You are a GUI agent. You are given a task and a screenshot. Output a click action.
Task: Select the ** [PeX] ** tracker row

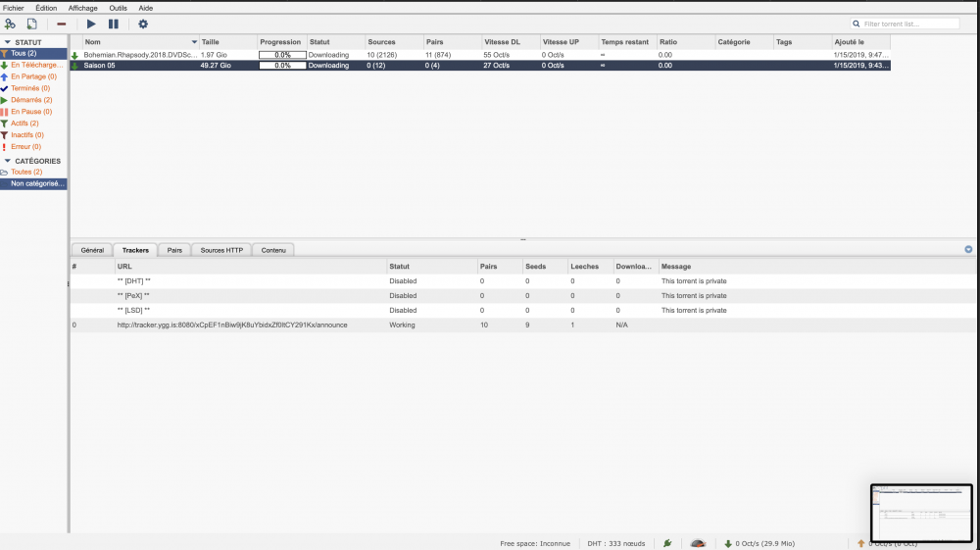click(x=523, y=296)
